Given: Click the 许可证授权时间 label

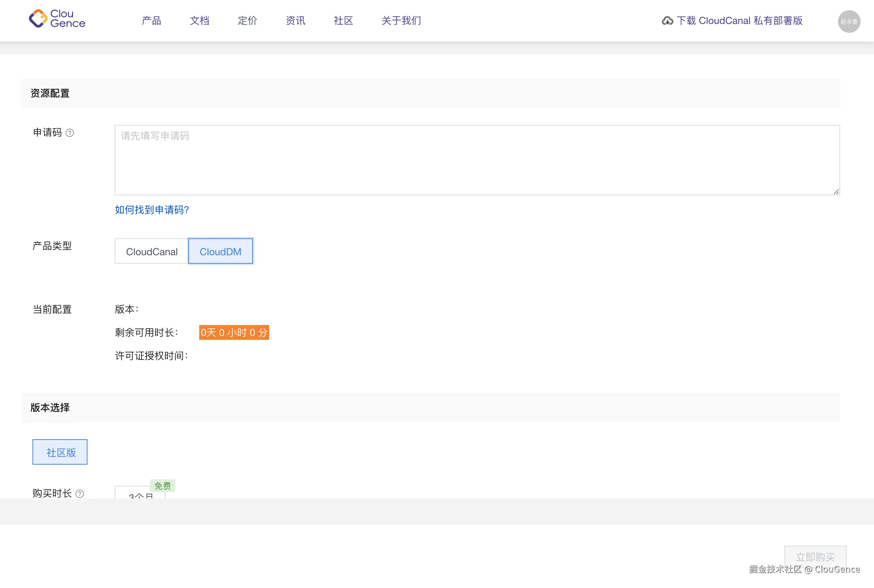Looking at the screenshot, I should (151, 356).
